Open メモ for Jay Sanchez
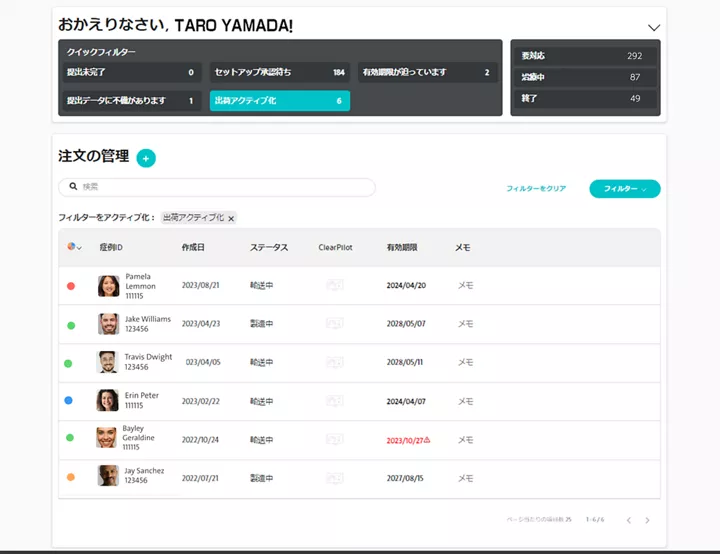Viewport: 720px width, 554px height. coord(465,478)
